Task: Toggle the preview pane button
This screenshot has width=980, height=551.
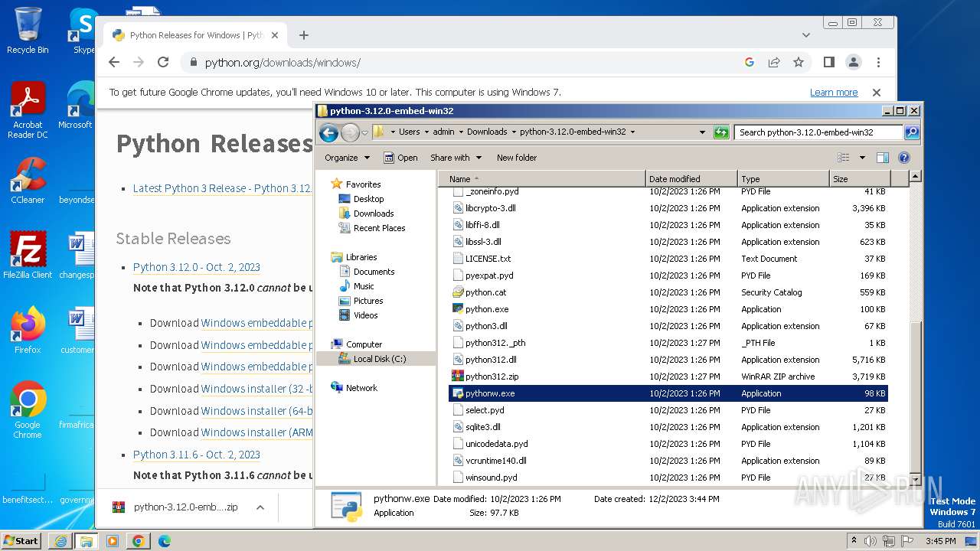Action: coord(883,158)
